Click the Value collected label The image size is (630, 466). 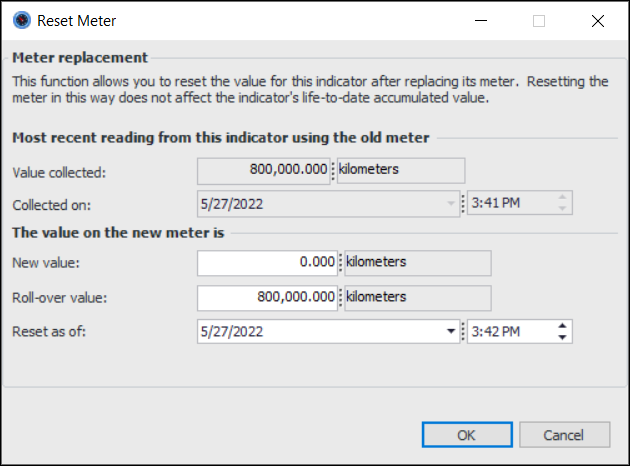(x=59, y=173)
